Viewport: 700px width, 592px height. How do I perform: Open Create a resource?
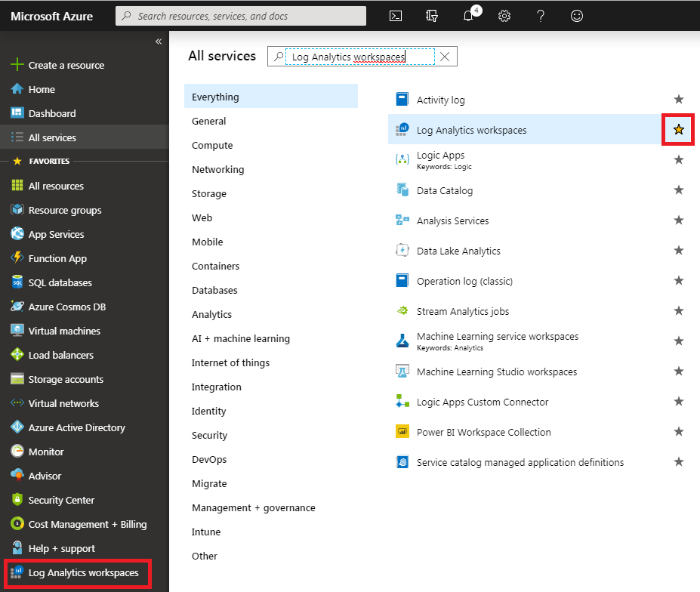click(x=66, y=65)
